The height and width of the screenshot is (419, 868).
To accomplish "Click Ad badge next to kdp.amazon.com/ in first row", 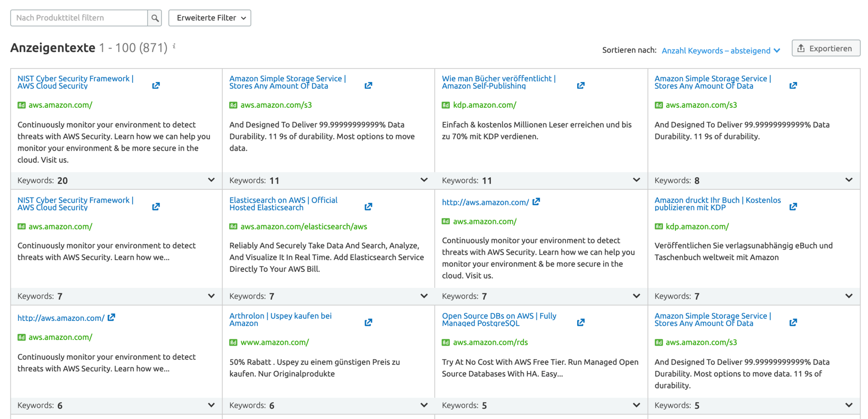I will [x=446, y=105].
